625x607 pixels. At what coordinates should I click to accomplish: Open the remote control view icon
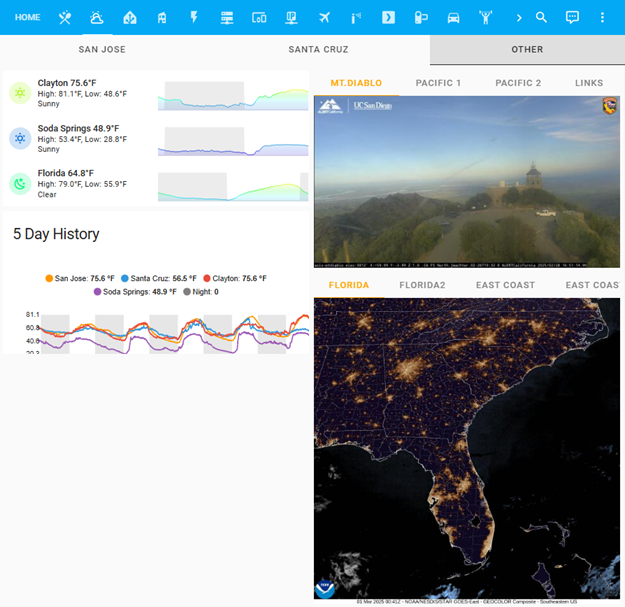click(421, 18)
